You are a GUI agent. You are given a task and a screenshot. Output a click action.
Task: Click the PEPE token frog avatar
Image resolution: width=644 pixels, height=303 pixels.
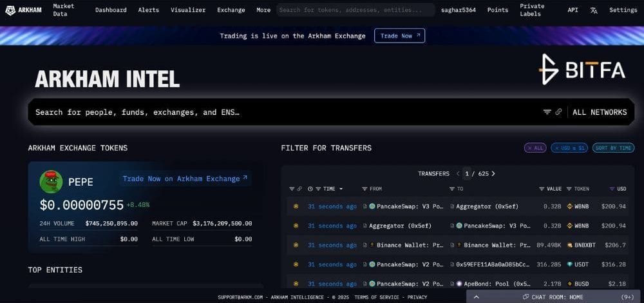(51, 181)
